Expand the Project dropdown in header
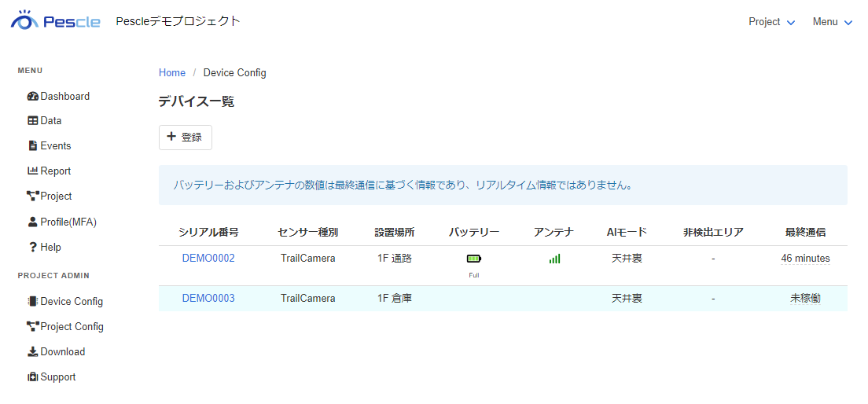 click(x=771, y=22)
